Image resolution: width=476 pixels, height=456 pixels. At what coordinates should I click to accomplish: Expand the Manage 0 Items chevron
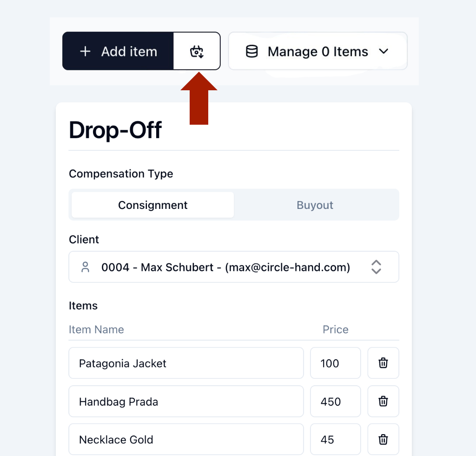[x=383, y=51]
